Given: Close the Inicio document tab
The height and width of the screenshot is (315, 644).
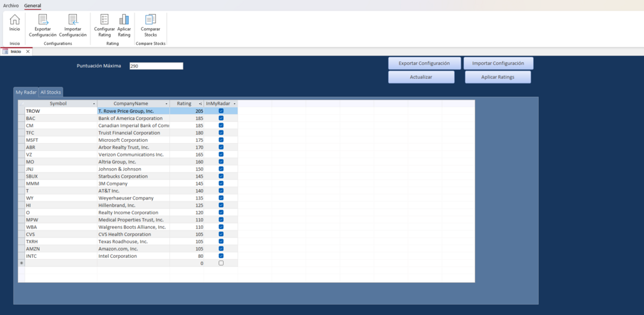Looking at the screenshot, I should [28, 52].
